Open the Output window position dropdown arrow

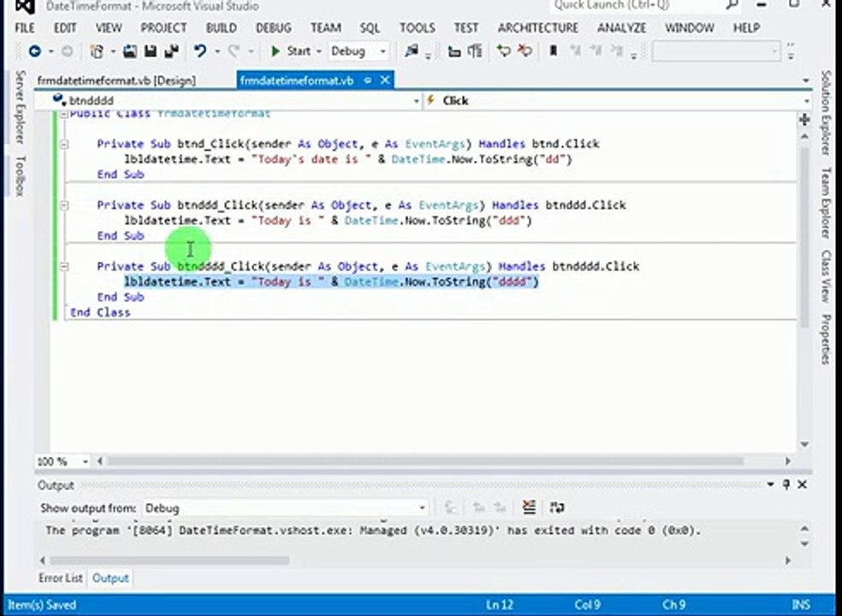[771, 484]
